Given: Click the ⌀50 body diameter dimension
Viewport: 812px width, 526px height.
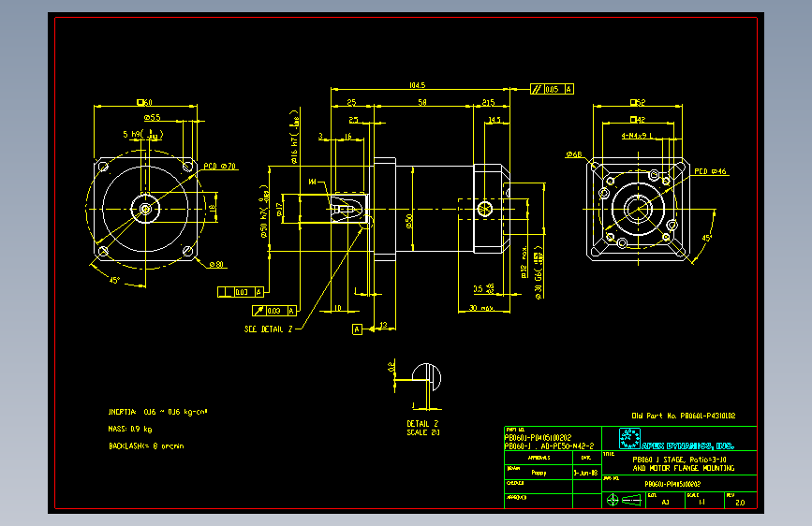Looking at the screenshot, I should click(x=409, y=221).
